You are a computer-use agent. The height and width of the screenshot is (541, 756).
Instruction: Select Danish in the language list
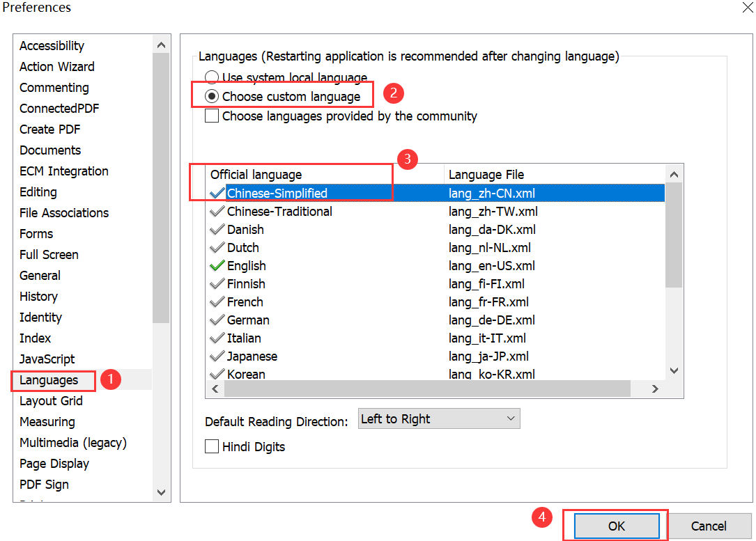245,229
